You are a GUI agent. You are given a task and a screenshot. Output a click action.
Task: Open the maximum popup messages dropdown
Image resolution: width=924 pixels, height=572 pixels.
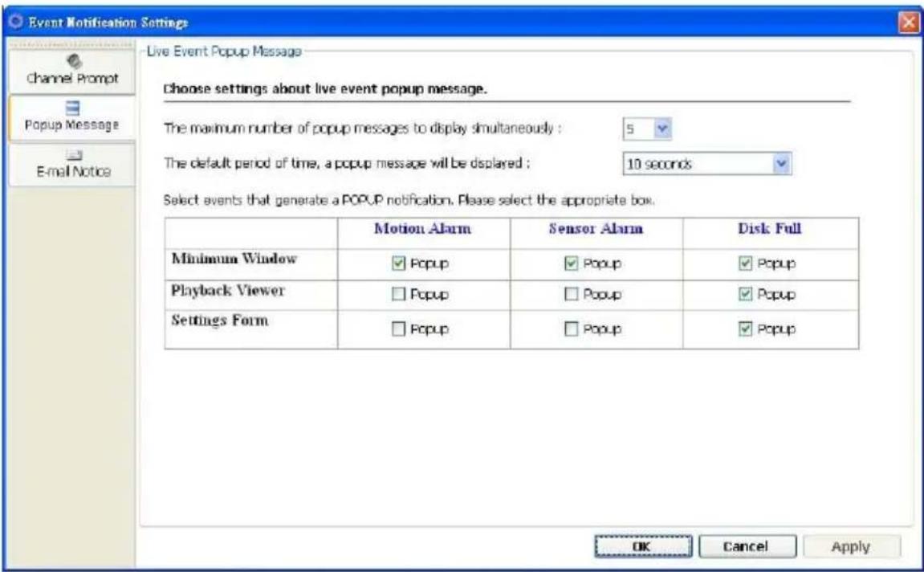point(647,129)
